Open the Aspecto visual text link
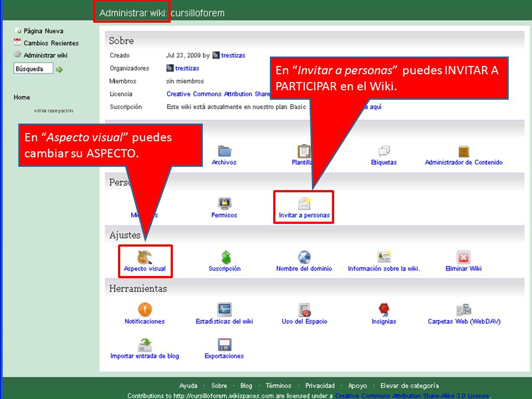 (145, 268)
